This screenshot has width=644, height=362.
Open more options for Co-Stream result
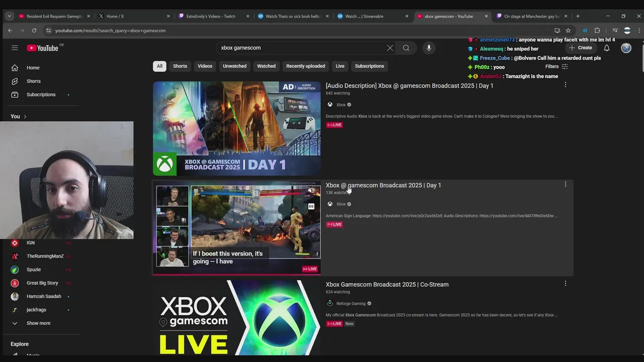click(x=565, y=283)
